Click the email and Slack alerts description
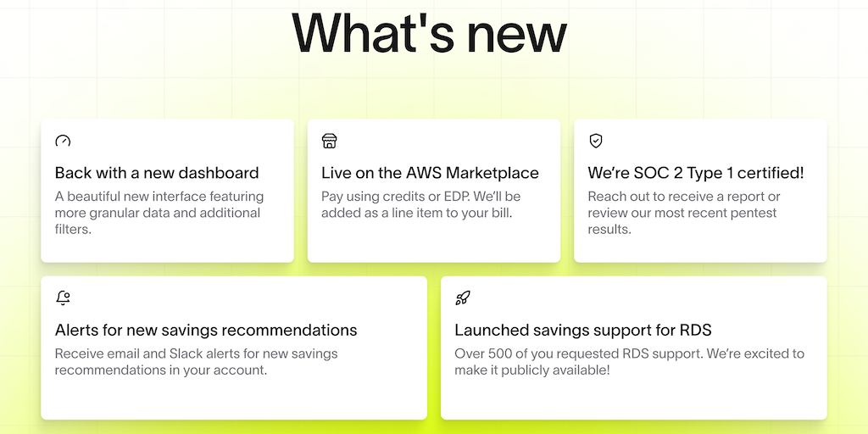The image size is (868, 434). click(196, 362)
